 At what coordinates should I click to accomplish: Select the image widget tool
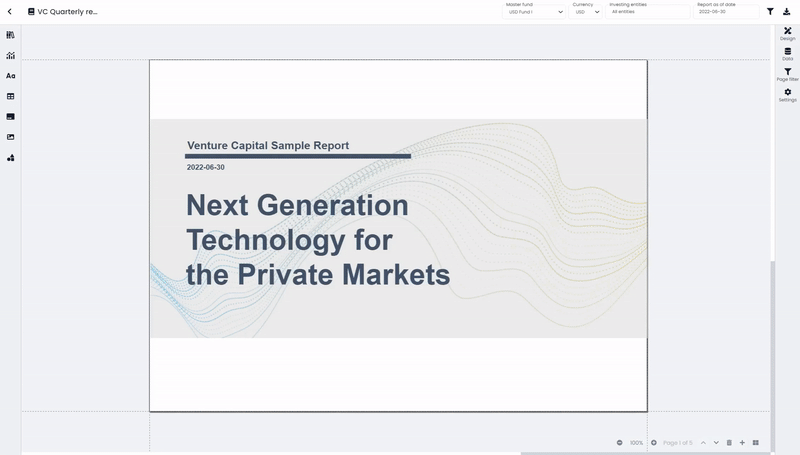coord(10,137)
